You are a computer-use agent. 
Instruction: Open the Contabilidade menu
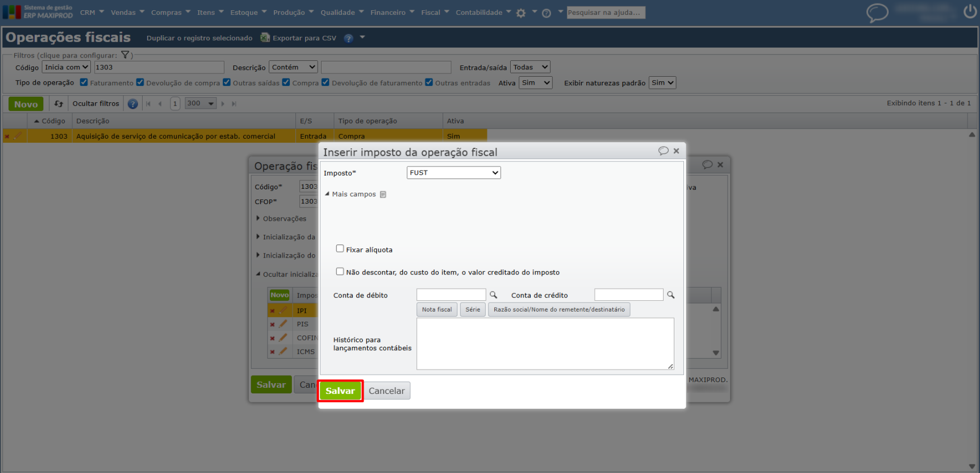[483, 13]
